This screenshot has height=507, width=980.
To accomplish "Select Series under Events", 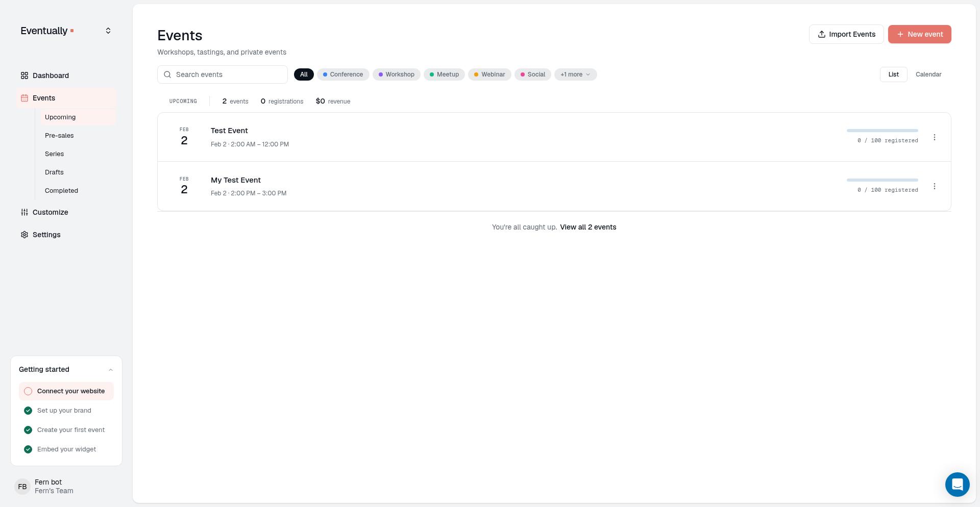I will (78, 154).
